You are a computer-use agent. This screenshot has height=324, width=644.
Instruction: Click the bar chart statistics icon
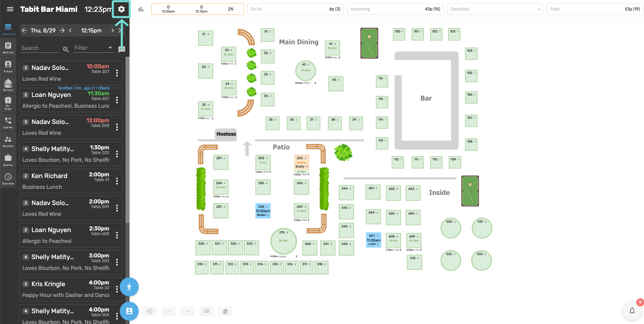point(141,9)
